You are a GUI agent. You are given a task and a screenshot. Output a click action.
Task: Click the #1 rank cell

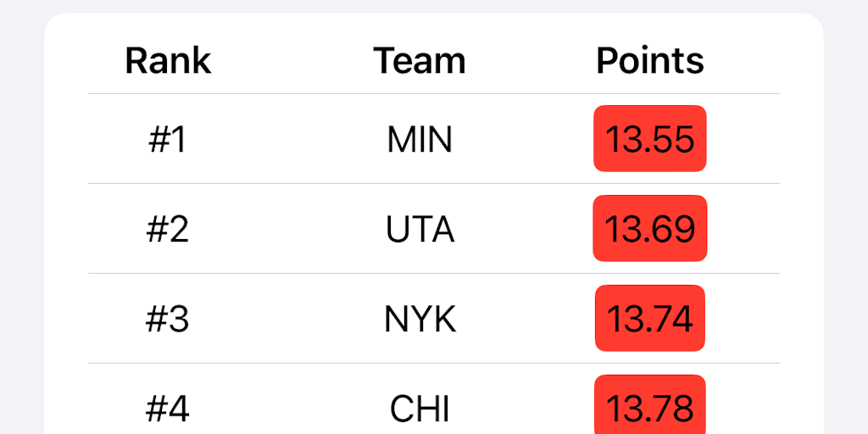(x=168, y=140)
